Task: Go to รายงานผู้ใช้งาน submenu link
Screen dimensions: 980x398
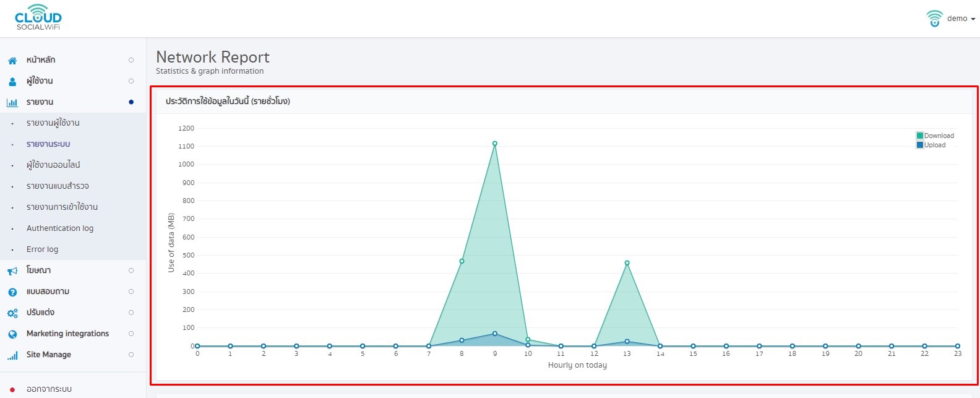Action: point(53,123)
